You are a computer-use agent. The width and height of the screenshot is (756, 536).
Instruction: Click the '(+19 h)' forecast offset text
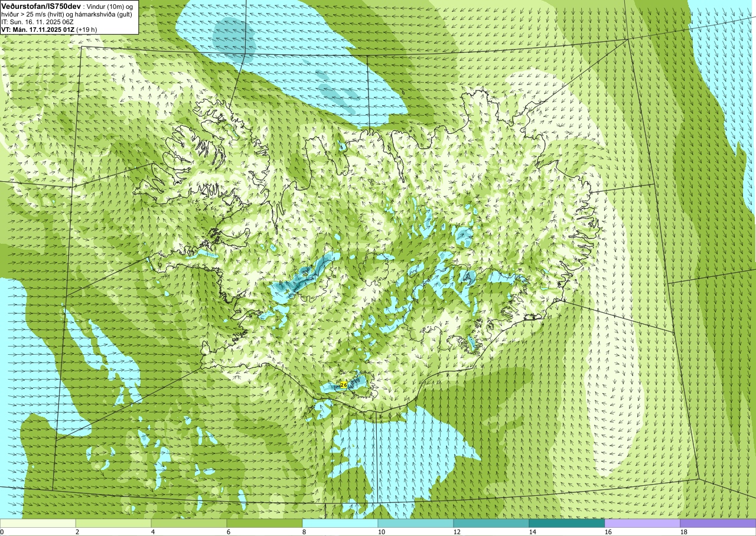point(87,29)
